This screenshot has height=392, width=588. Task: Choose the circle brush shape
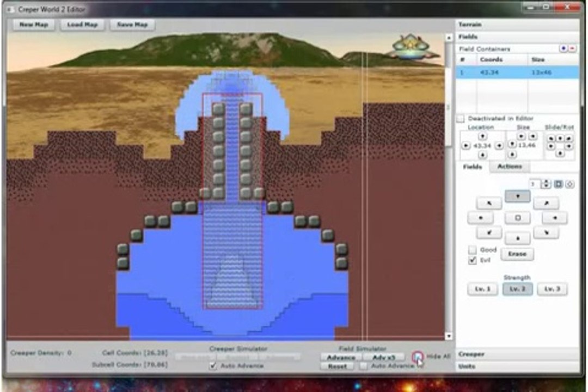pyautogui.click(x=569, y=184)
